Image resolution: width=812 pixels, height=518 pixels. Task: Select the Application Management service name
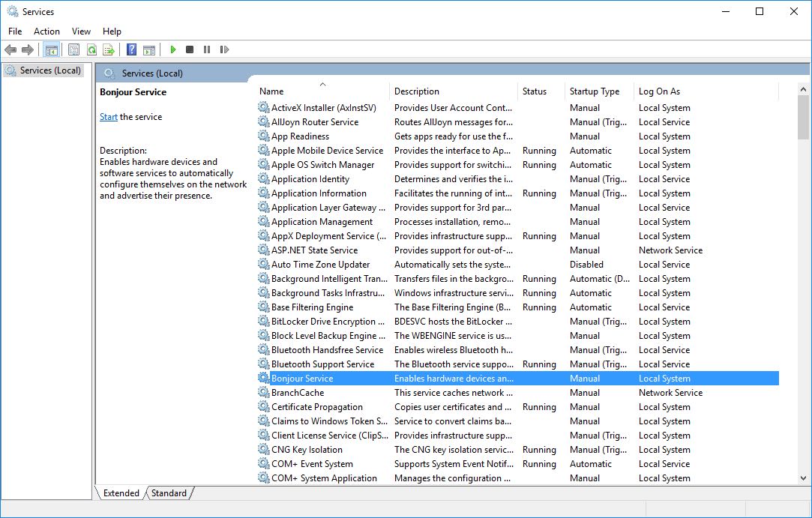[322, 222]
